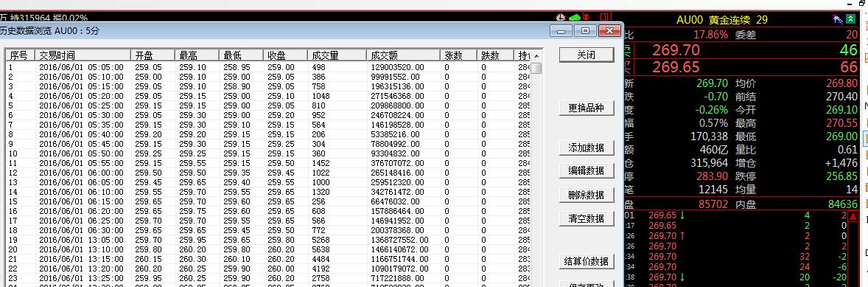
Task: Click the red up-arrow in tick list scrollbar
Action: tap(853, 216)
